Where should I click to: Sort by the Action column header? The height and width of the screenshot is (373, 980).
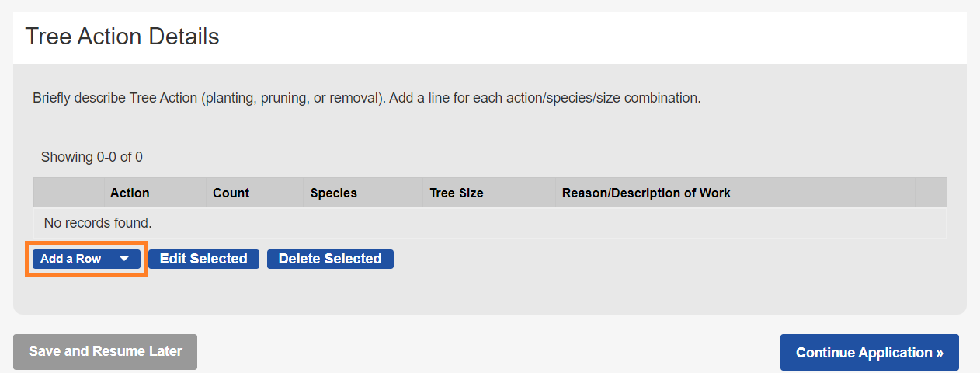tap(130, 193)
